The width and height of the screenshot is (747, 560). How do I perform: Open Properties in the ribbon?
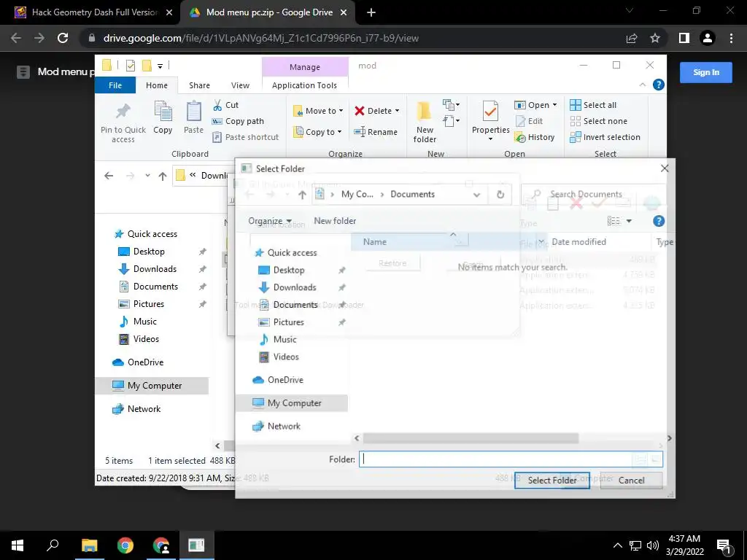pos(491,120)
